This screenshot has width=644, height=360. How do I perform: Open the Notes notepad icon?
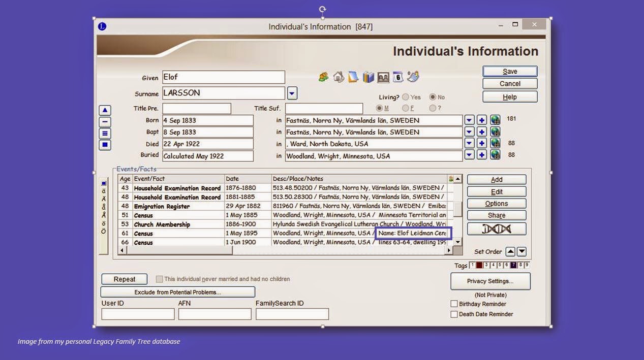[353, 77]
